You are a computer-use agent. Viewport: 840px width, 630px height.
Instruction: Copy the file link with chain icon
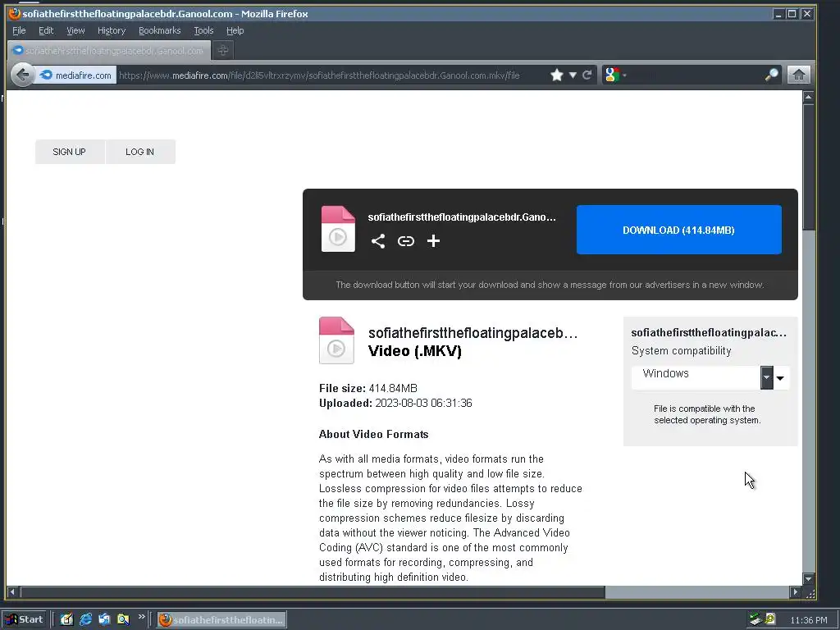click(405, 241)
